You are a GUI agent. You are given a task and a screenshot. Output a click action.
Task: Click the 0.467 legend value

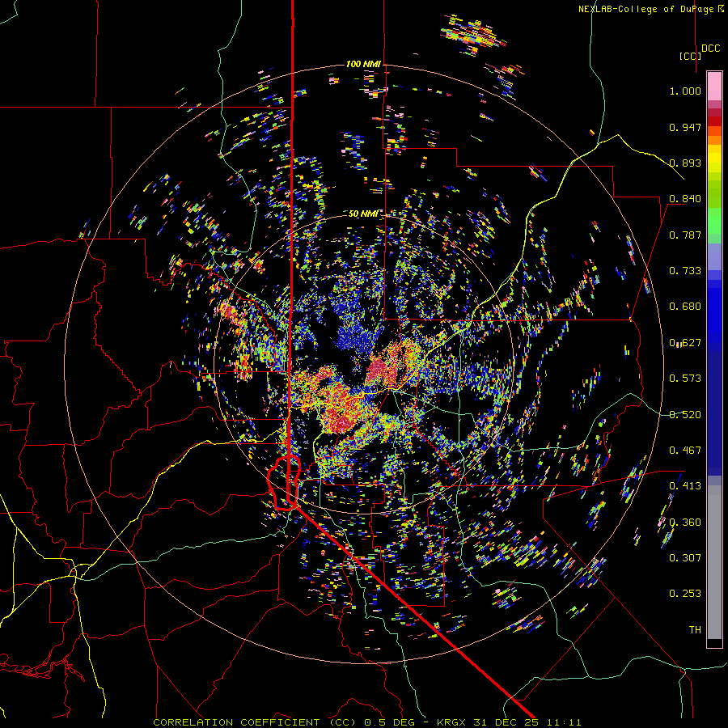685,451
